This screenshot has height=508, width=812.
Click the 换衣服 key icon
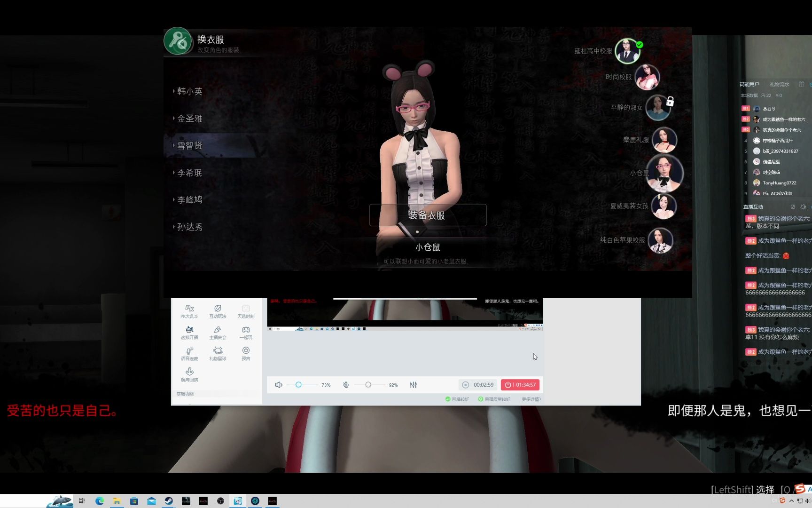[x=178, y=41]
